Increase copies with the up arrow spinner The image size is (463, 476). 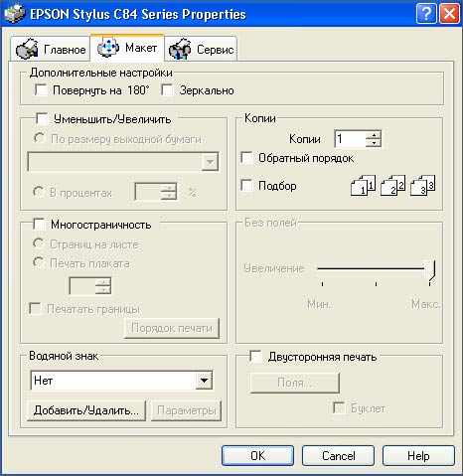click(x=374, y=135)
